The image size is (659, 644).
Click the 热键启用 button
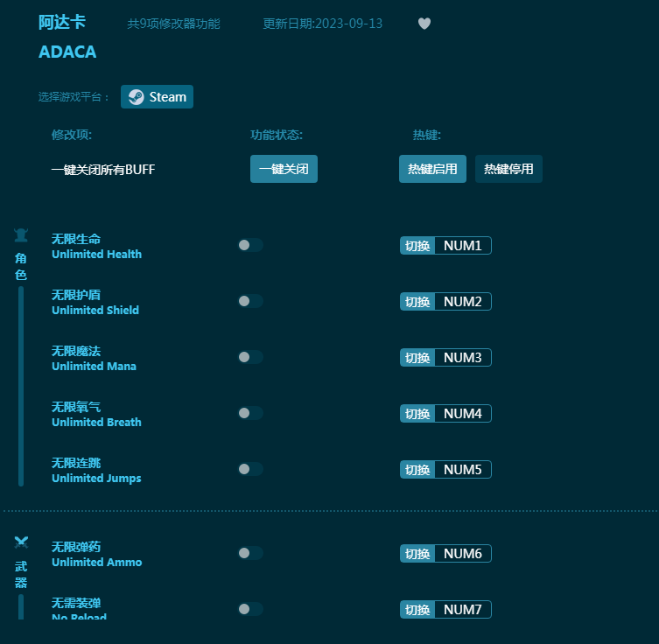pyautogui.click(x=432, y=169)
